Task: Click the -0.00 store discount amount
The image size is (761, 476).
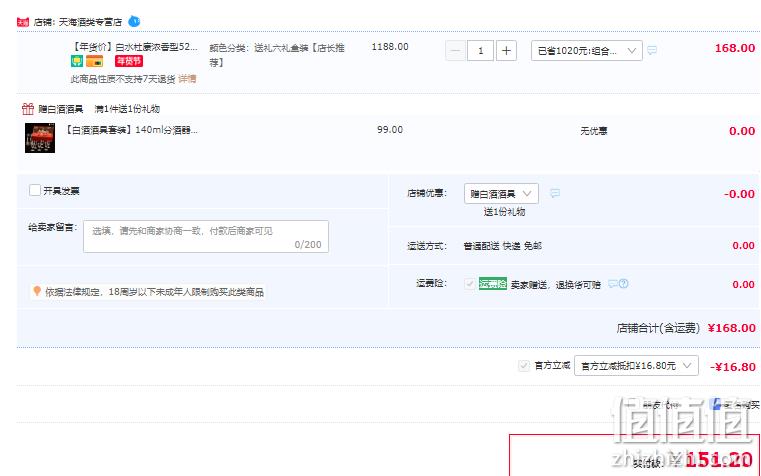Action: click(739, 194)
